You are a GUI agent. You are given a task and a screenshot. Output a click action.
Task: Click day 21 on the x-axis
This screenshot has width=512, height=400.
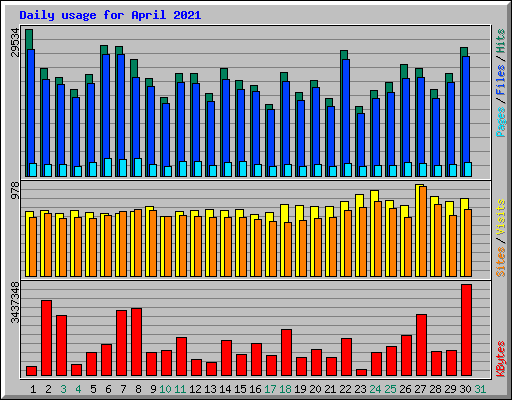click(330, 389)
